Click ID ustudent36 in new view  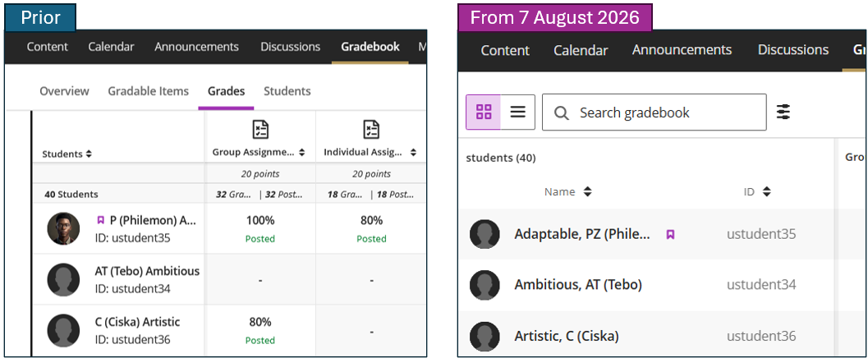761,336
